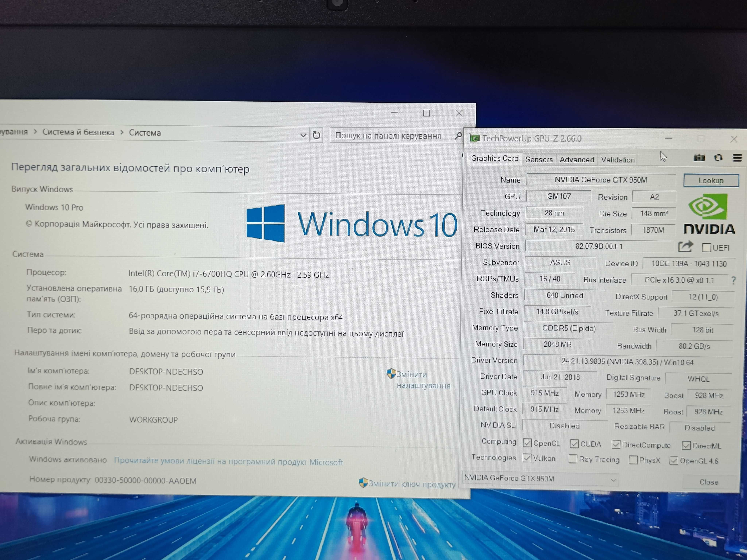This screenshot has height=560, width=747.
Task: Toggle the OpenGL 4.6 checkbox
Action: coord(673,460)
